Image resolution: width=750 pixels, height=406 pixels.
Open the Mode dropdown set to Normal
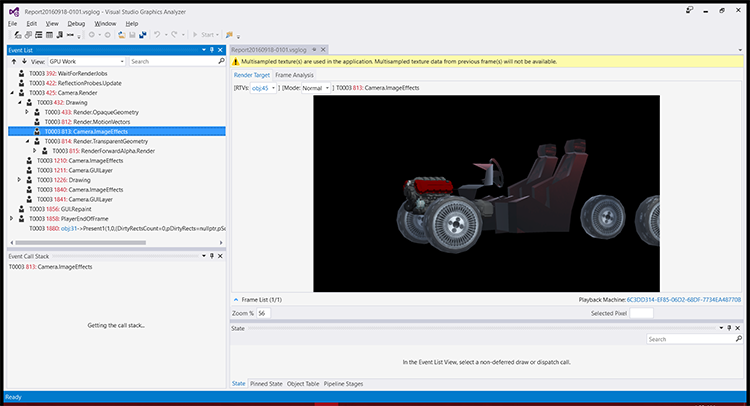[316, 88]
